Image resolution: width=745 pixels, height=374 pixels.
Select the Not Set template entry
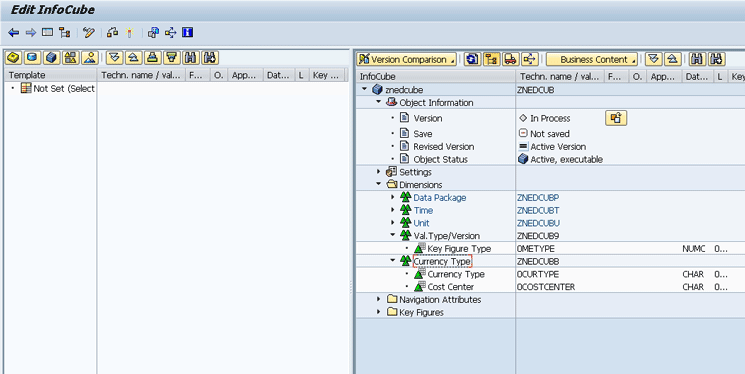[63, 88]
